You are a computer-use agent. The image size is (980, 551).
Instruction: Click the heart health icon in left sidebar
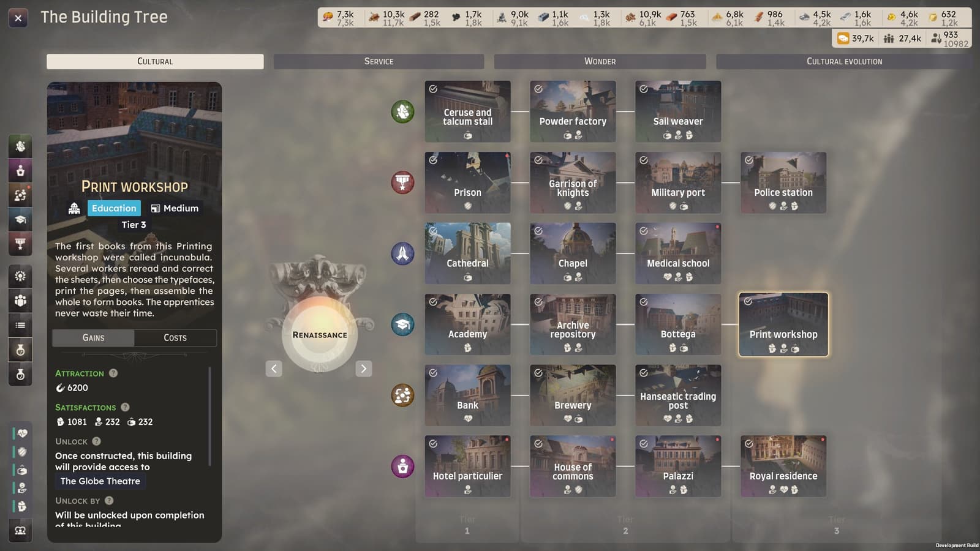[x=22, y=433]
